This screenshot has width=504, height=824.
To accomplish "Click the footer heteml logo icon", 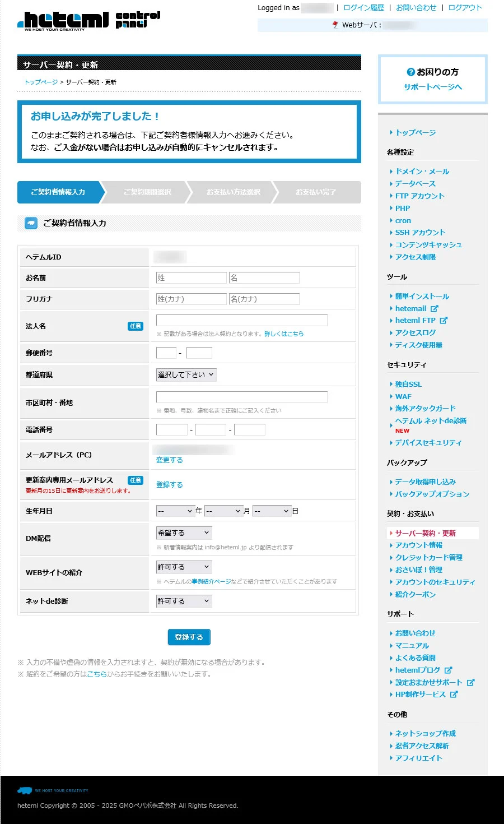I will [x=25, y=790].
